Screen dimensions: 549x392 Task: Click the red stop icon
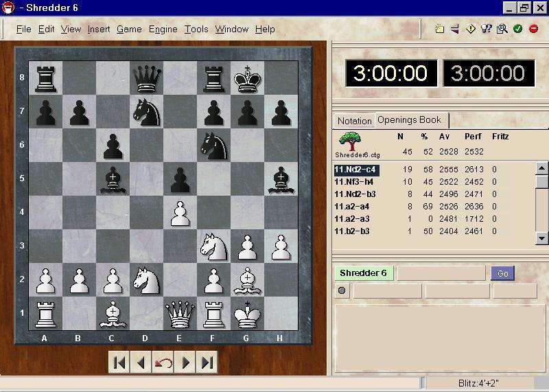[x=533, y=29]
